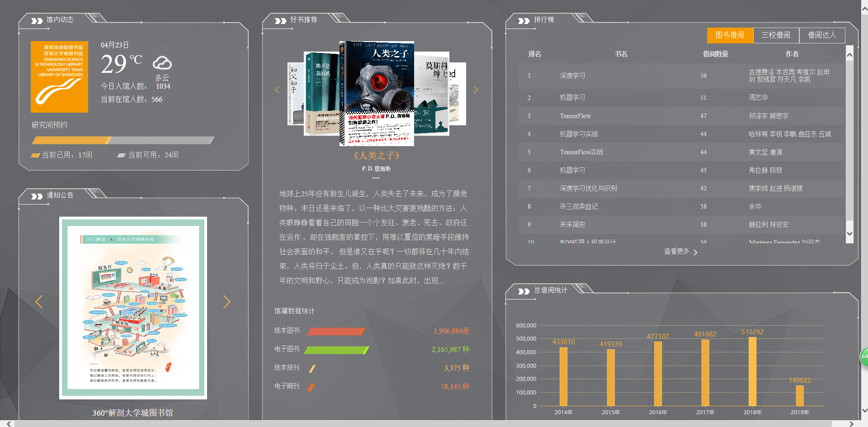Click the green floating badge at right edge
This screenshot has width=868, height=427.
point(864,356)
